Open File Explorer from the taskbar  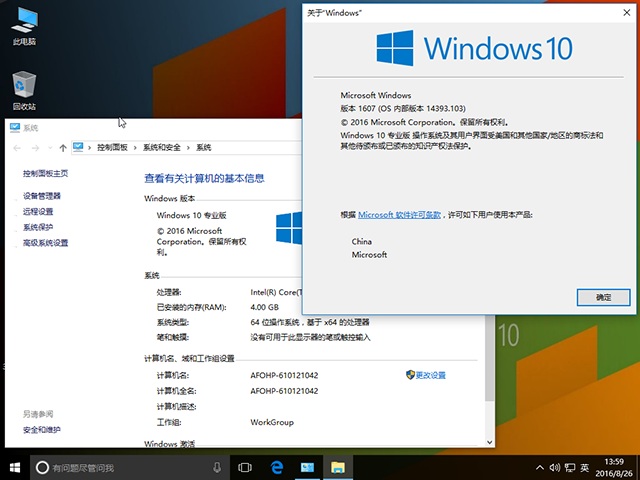pyautogui.click(x=339, y=467)
